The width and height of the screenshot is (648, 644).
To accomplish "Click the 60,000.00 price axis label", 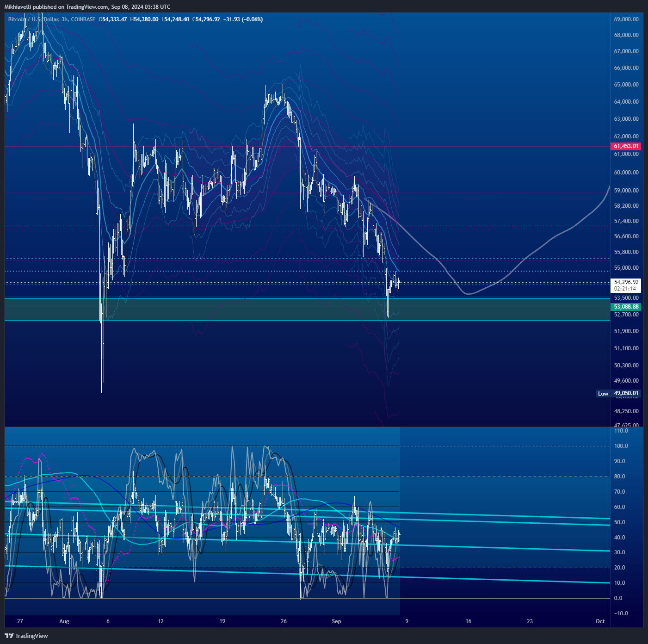I will coord(626,173).
